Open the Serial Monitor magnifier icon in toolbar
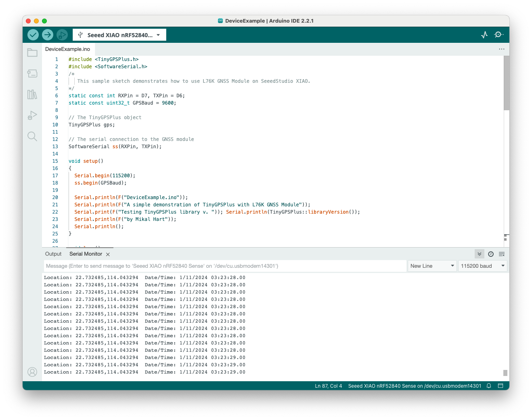Viewport: 532px width, 420px height. (x=499, y=35)
